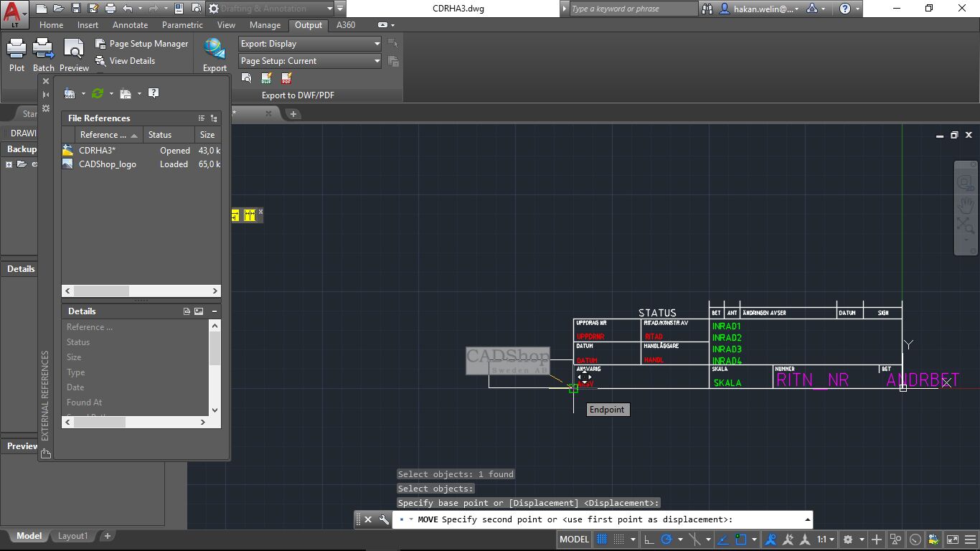Image resolution: width=980 pixels, height=551 pixels.
Task: Open Page Setup Manager
Action: point(141,44)
